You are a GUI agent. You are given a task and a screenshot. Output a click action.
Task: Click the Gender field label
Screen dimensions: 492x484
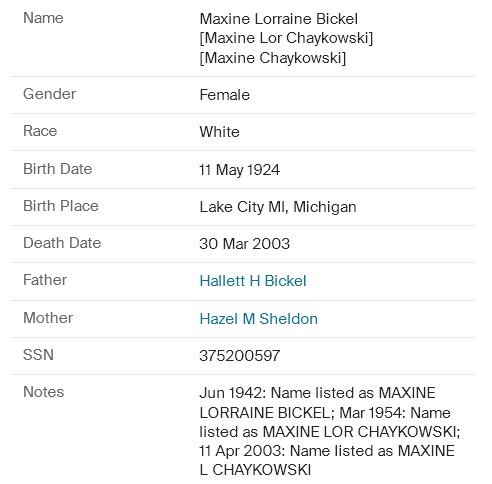pyautogui.click(x=49, y=94)
